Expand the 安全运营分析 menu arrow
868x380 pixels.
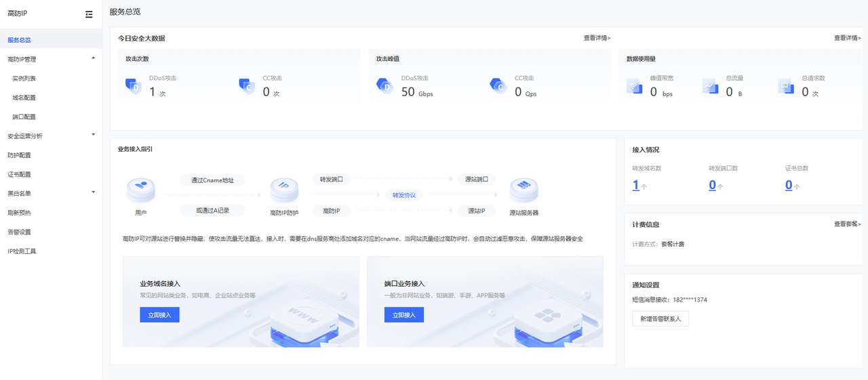[93, 135]
